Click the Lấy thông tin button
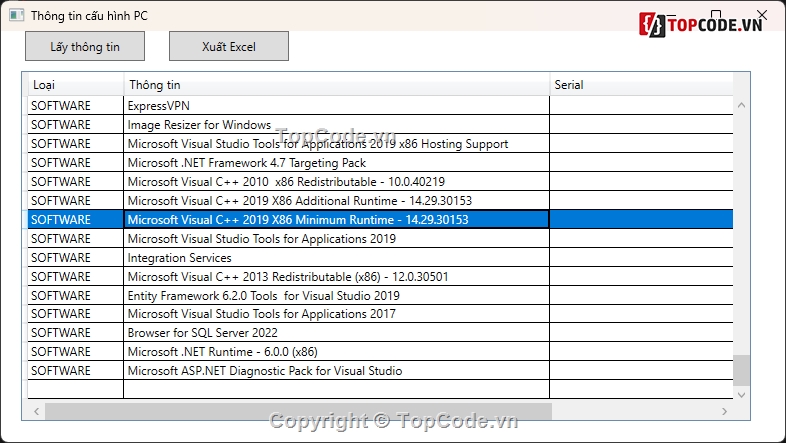The image size is (786, 443). pos(85,46)
